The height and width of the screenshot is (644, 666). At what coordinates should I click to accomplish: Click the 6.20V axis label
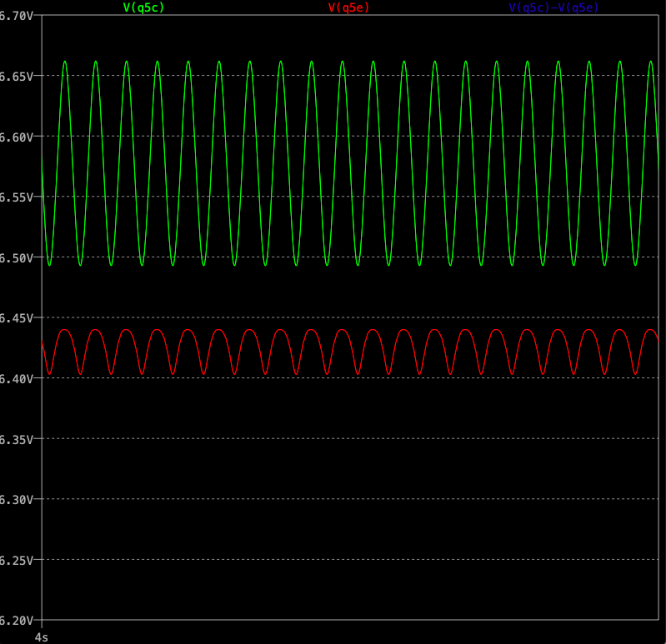[16, 621]
